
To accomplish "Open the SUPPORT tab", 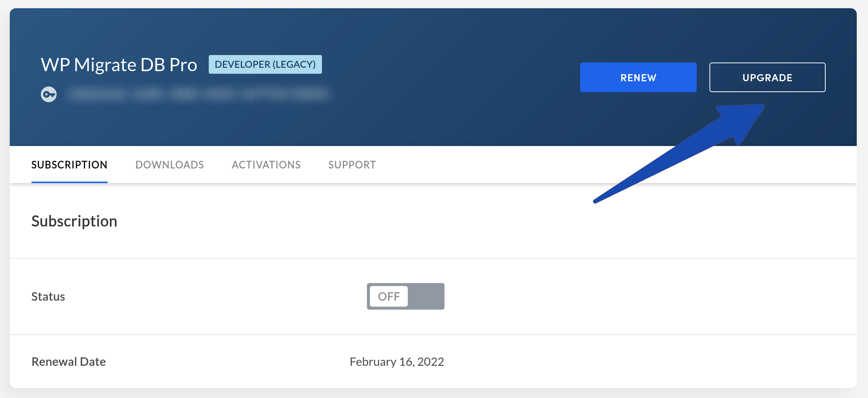I will click(x=352, y=165).
